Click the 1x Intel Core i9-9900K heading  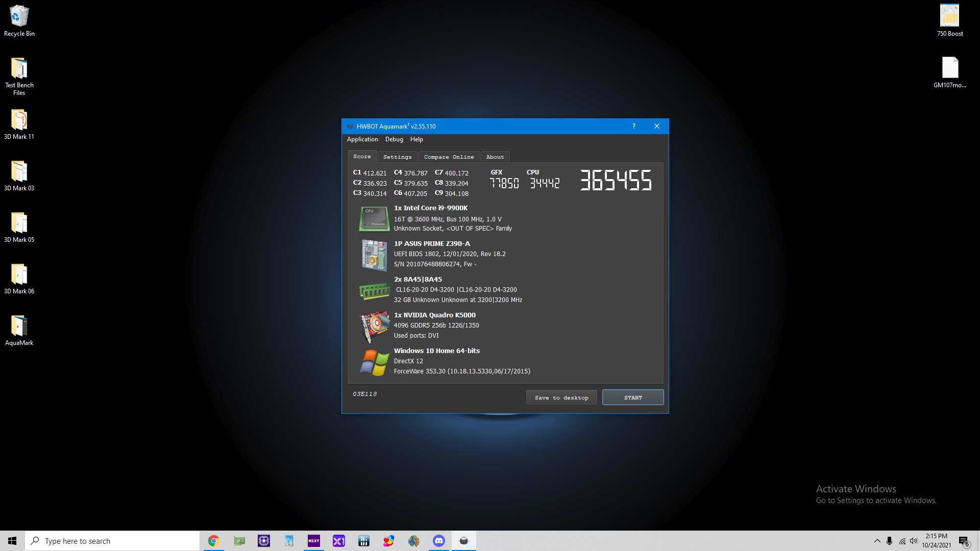(x=431, y=208)
